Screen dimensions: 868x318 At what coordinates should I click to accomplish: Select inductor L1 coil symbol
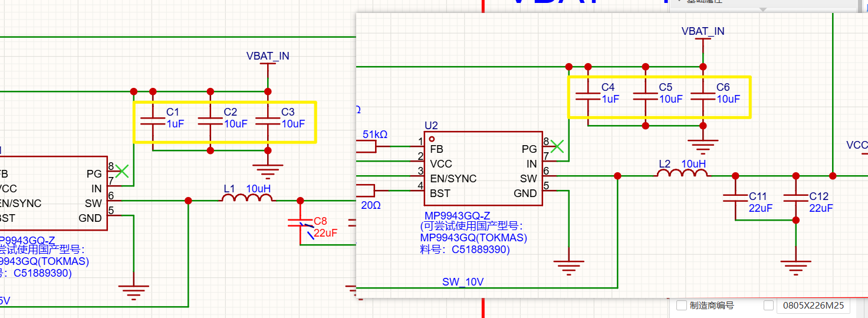pos(248,198)
